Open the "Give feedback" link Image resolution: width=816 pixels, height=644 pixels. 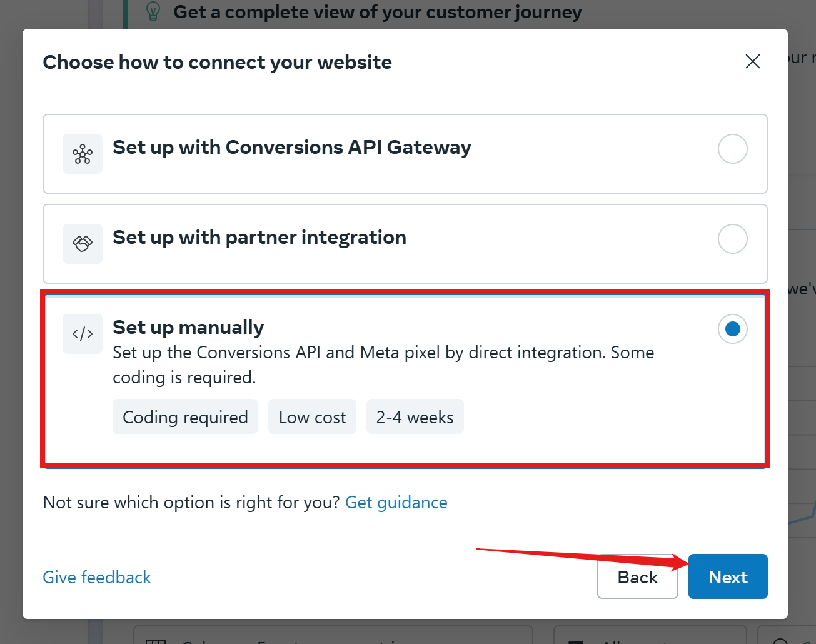97,577
